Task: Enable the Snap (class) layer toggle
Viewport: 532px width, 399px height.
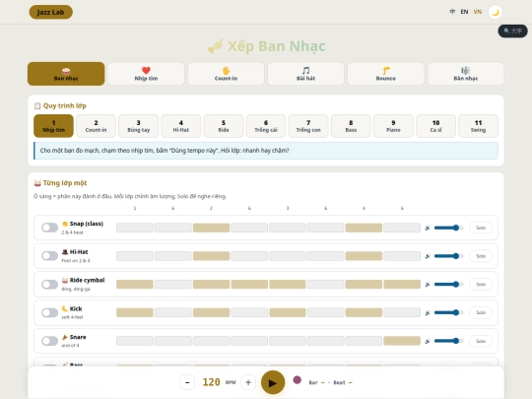Action: pyautogui.click(x=50, y=228)
